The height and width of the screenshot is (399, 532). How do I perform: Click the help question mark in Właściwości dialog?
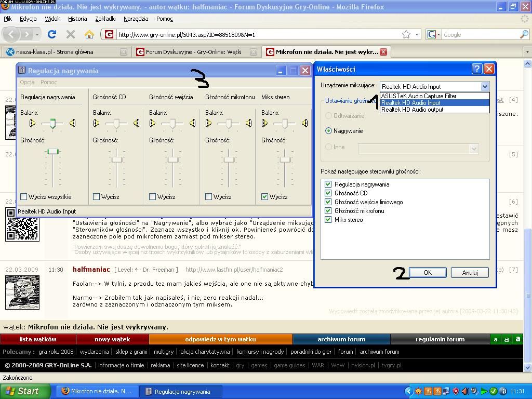[x=476, y=69]
